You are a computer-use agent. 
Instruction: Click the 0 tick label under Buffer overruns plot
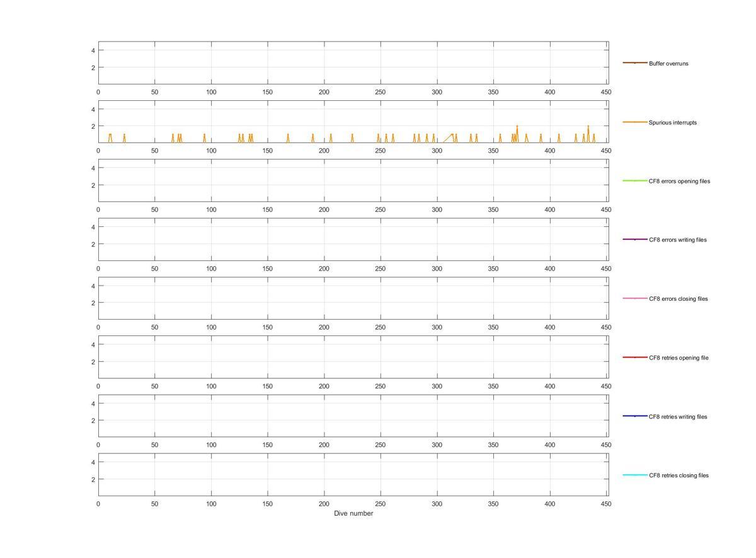[98, 92]
